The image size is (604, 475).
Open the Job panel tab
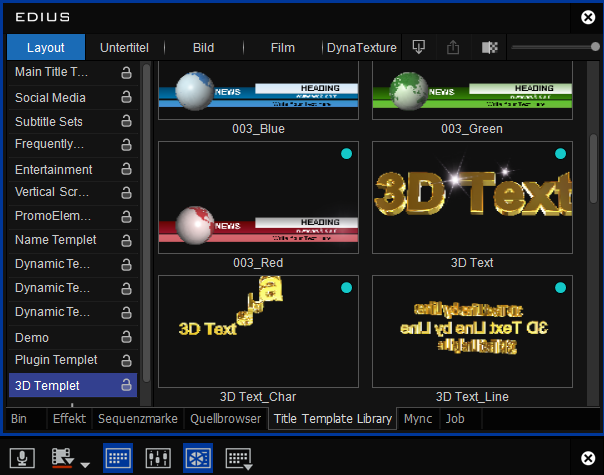461,418
